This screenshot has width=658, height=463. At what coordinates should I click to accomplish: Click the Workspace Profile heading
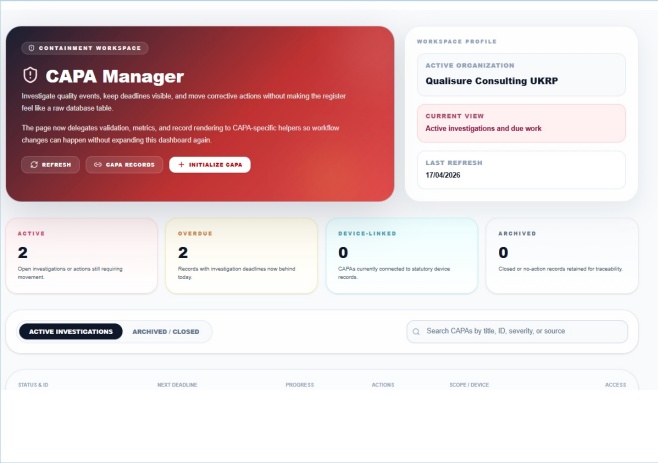tap(457, 42)
